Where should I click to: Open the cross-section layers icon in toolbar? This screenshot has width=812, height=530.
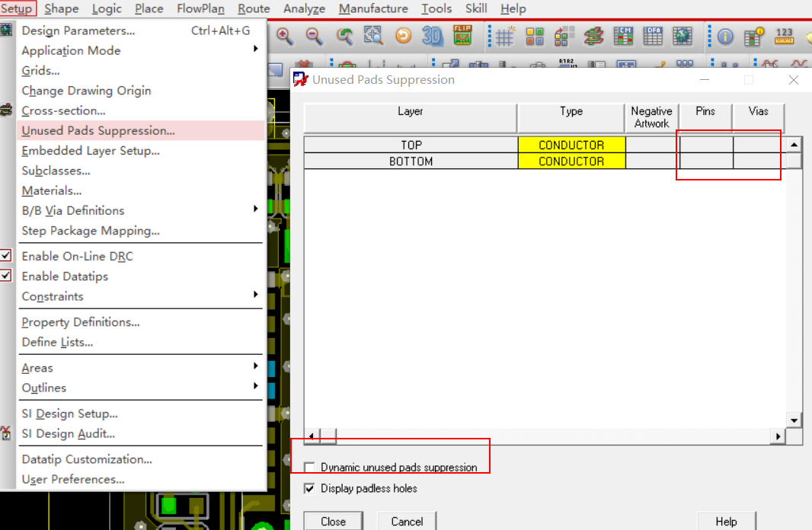pos(593,37)
